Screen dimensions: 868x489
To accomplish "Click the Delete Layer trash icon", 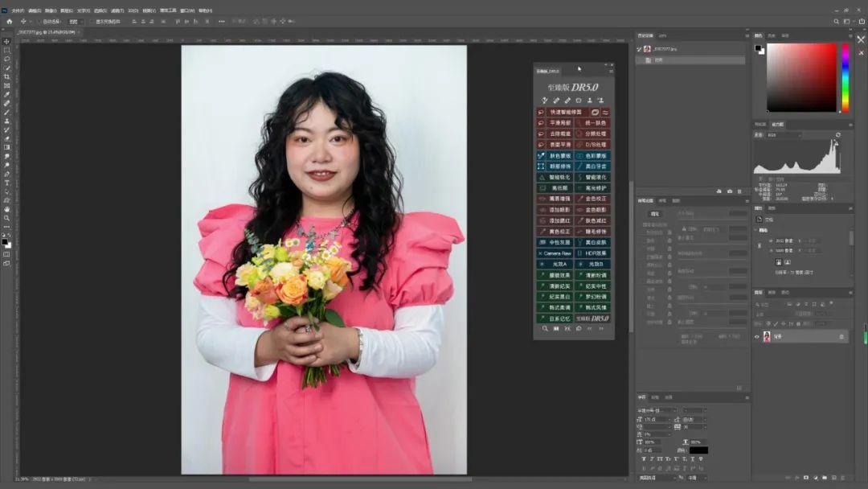I will point(843,478).
